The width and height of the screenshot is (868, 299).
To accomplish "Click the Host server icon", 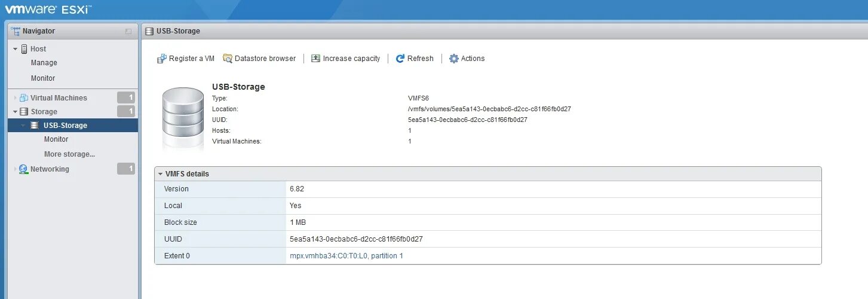I will (24, 49).
